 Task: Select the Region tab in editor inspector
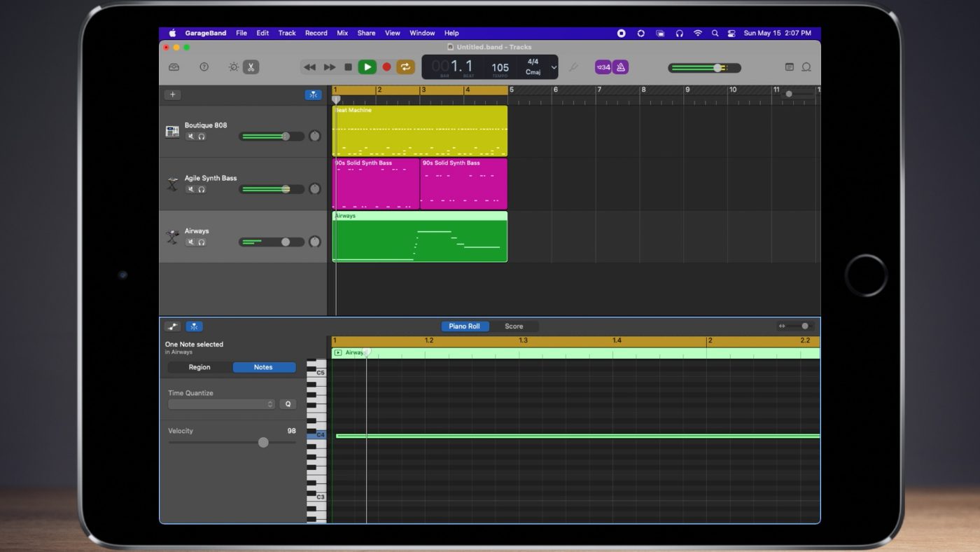point(199,367)
